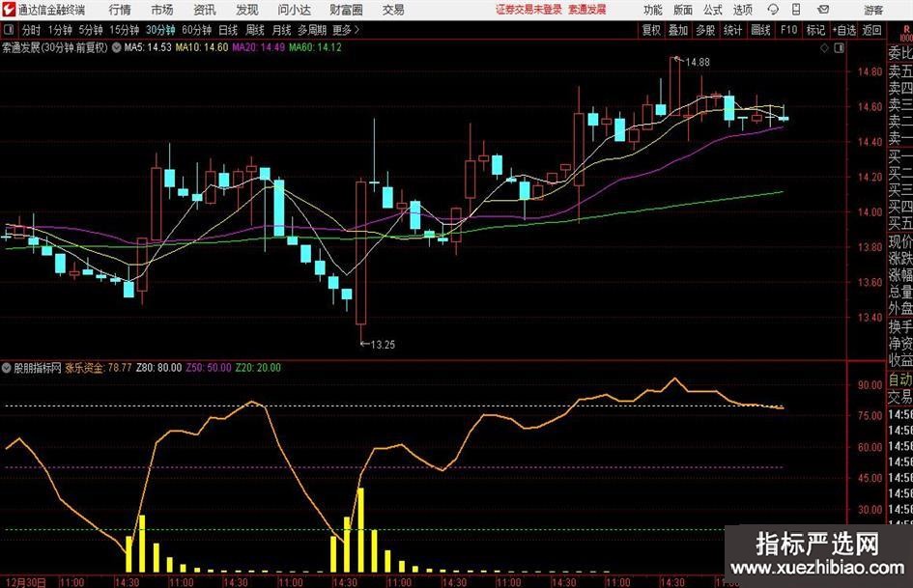Click the 涨乐资金: 78.77 value

tap(98, 368)
